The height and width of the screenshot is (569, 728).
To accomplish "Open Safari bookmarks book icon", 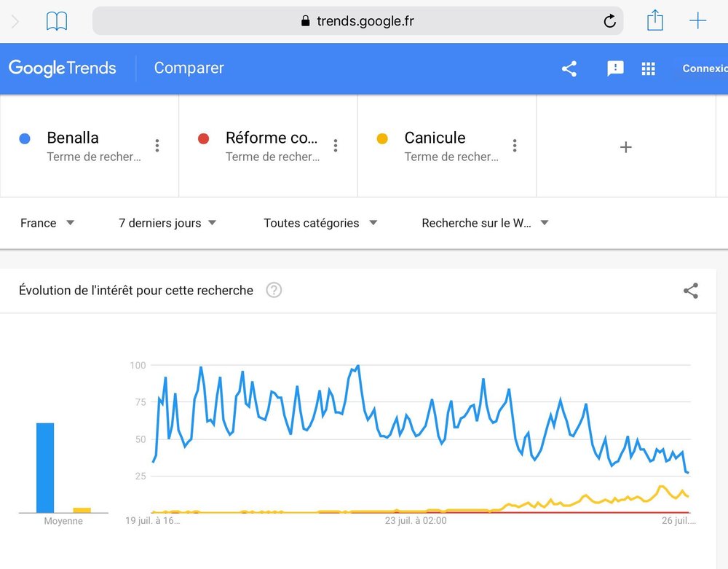I will (x=57, y=21).
